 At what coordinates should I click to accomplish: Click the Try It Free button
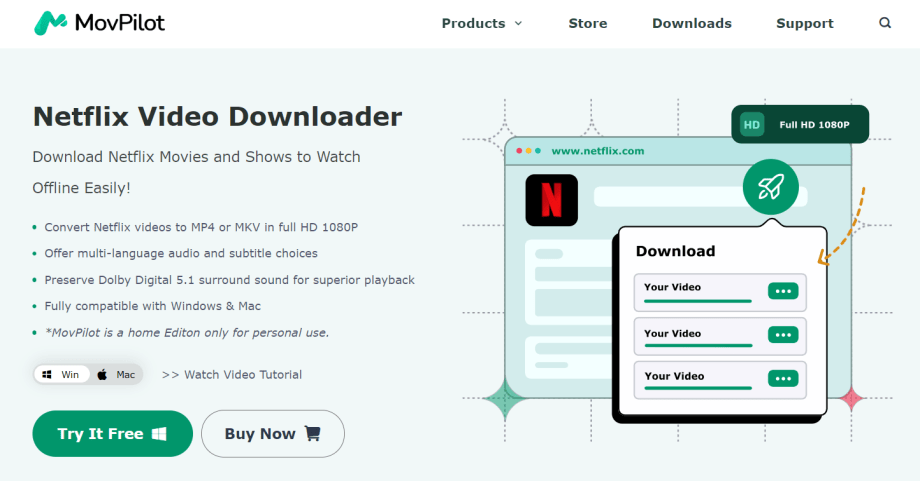pos(112,434)
